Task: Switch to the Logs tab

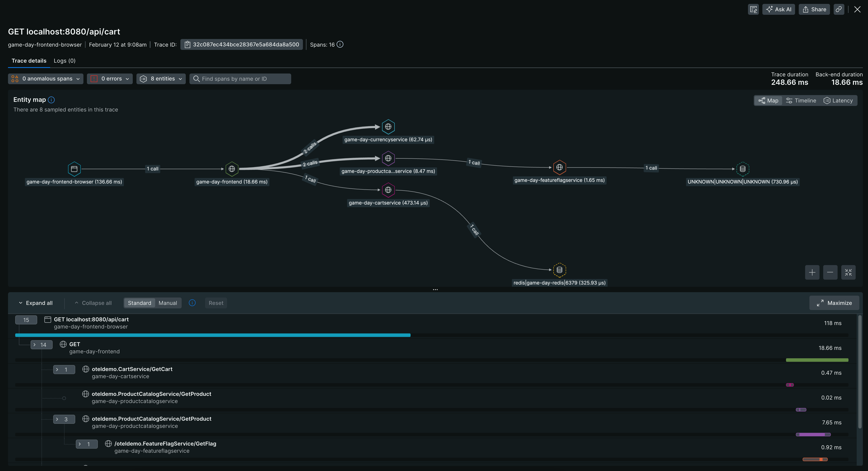Action: pos(64,61)
